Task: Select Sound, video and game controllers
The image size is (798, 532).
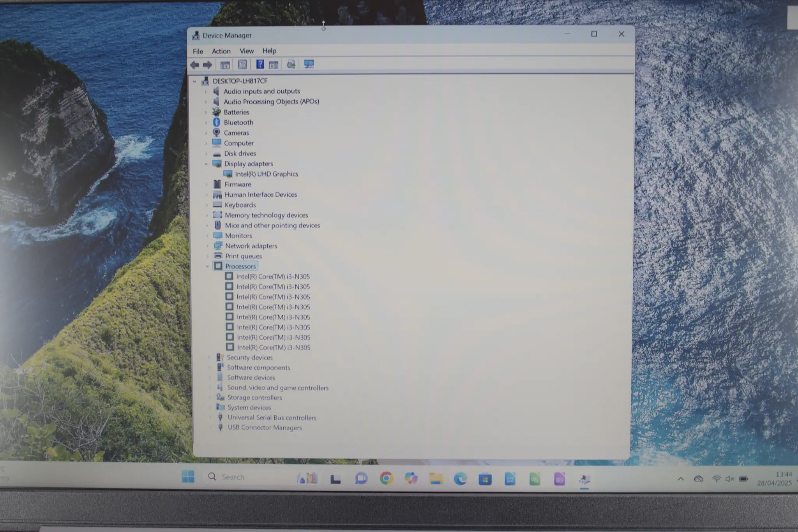Action: tap(278, 388)
